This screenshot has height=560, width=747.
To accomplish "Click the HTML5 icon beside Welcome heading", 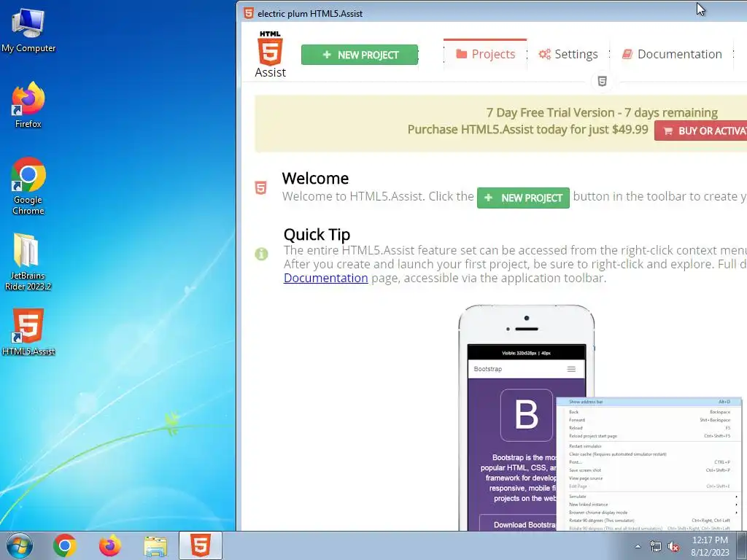I will [260, 187].
